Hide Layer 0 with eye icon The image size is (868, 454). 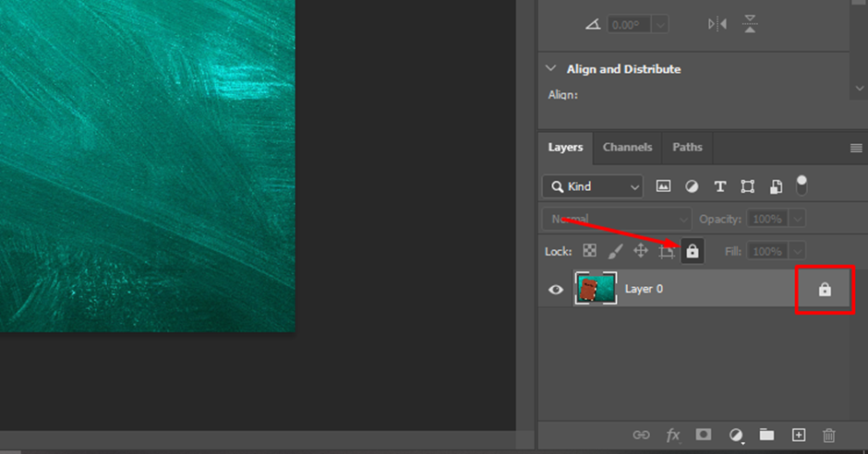(556, 289)
